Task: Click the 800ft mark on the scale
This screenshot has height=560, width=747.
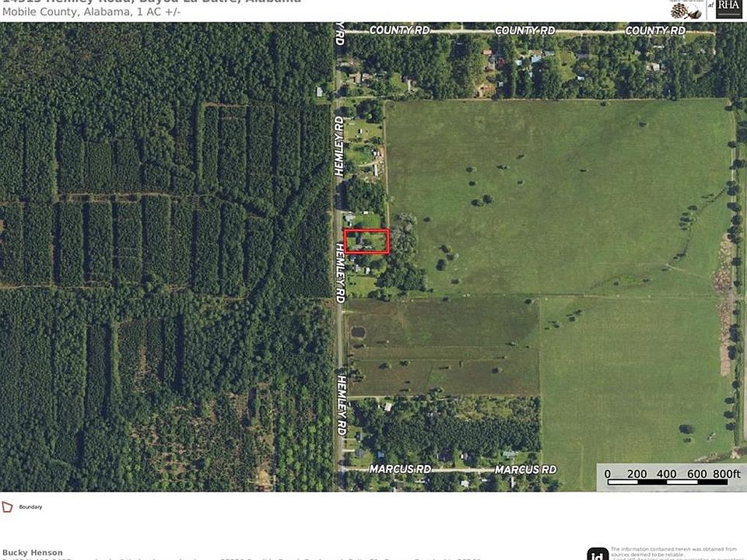Action: [727, 474]
